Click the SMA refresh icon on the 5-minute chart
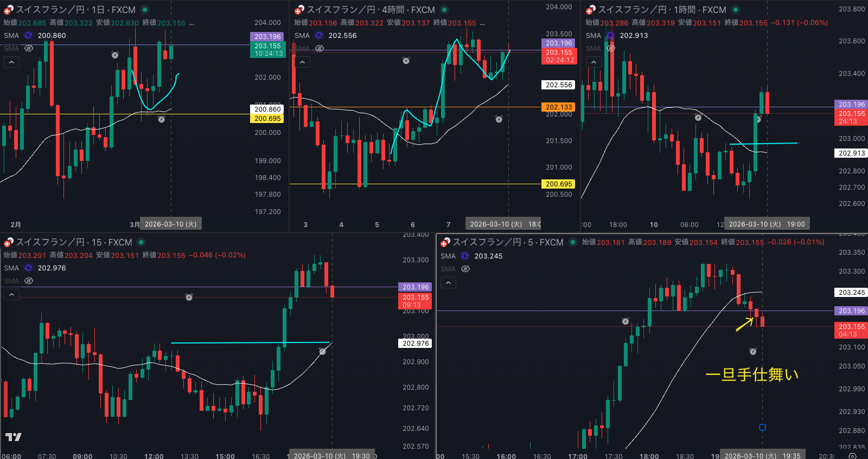 (465, 256)
